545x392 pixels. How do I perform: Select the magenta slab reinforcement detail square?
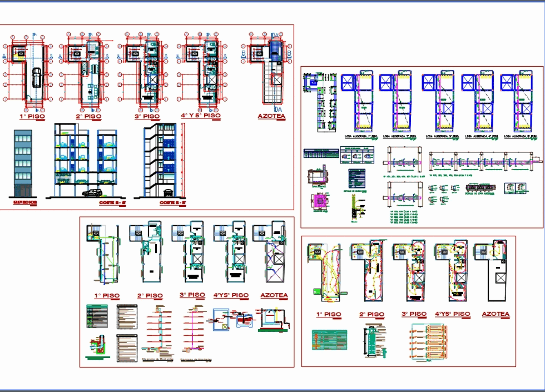[320, 200]
